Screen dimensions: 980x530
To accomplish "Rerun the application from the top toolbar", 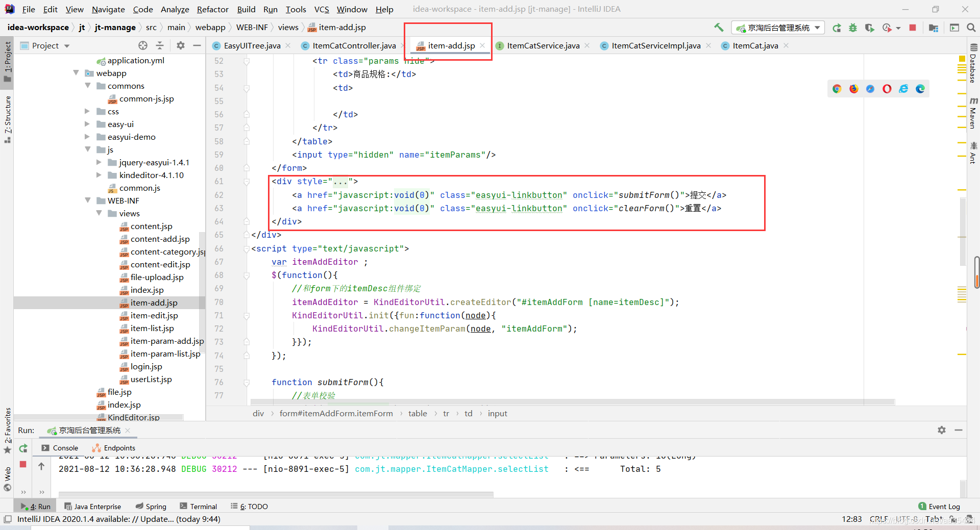I will (x=837, y=28).
